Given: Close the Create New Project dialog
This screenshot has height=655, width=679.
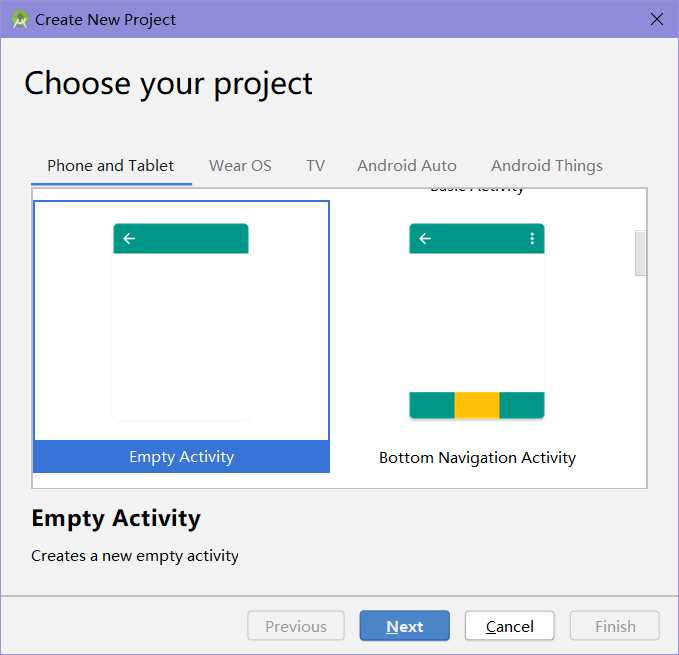Looking at the screenshot, I should coord(656,19).
